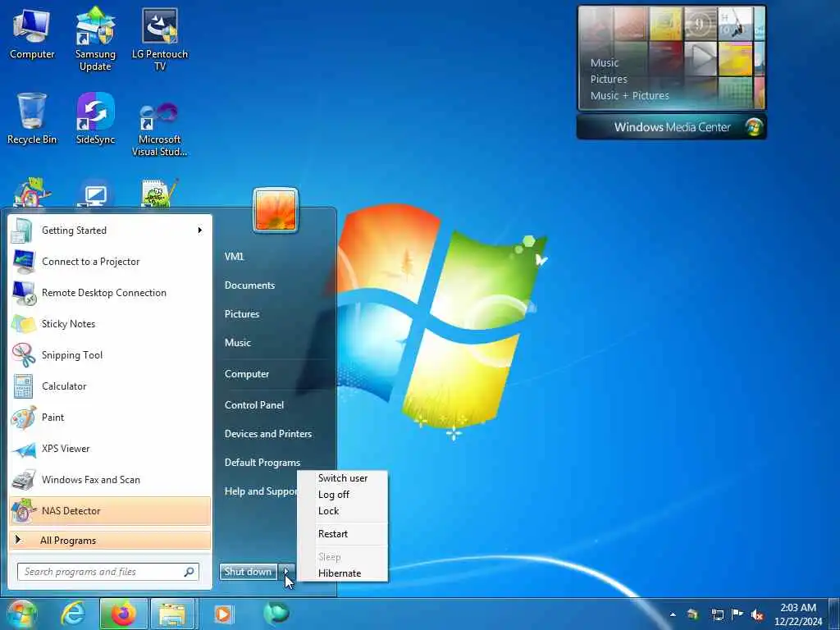Screen dimensions: 840x630
Task: Click the Calculator icon
Action: [24, 386]
